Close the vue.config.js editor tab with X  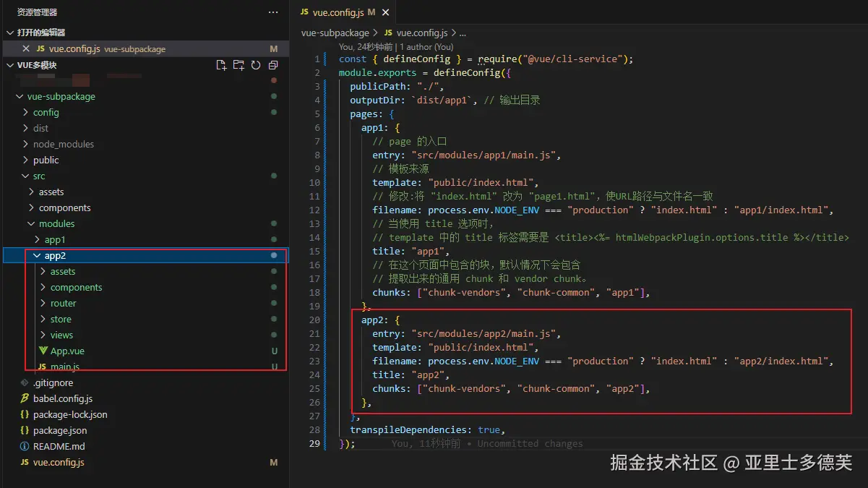(385, 12)
